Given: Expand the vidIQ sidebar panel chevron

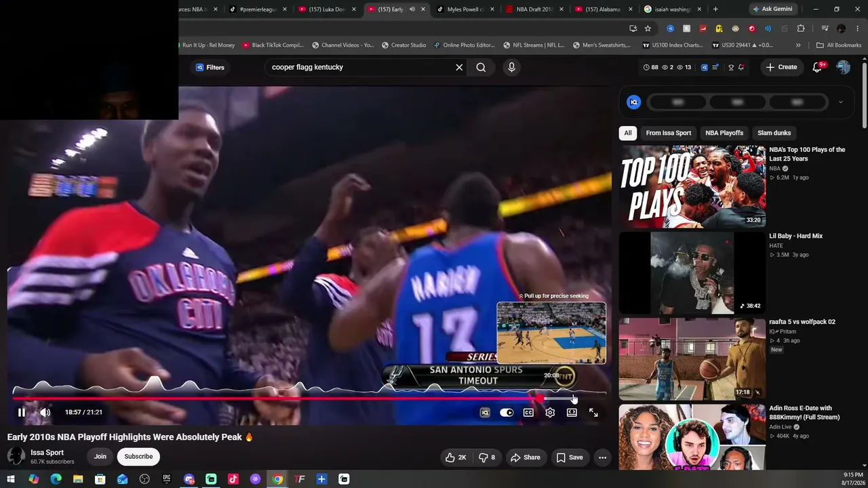Looking at the screenshot, I should pos(840,102).
